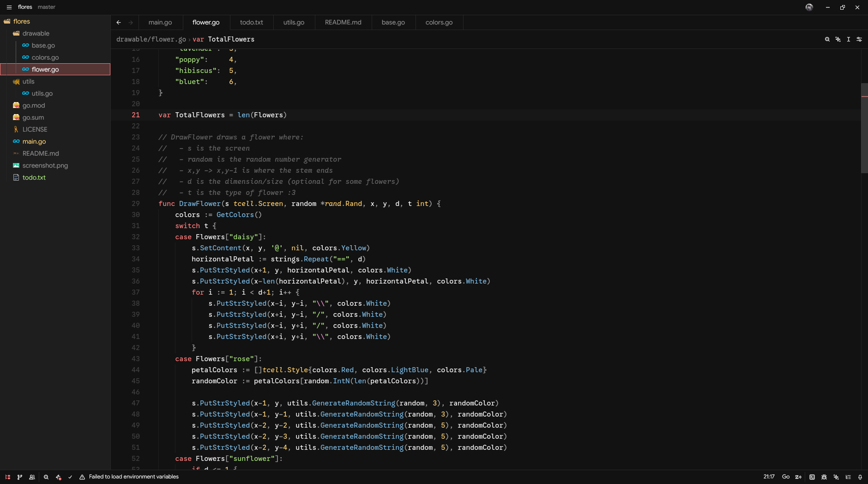
Task: Click flower.go file icon in tree
Action: point(25,69)
